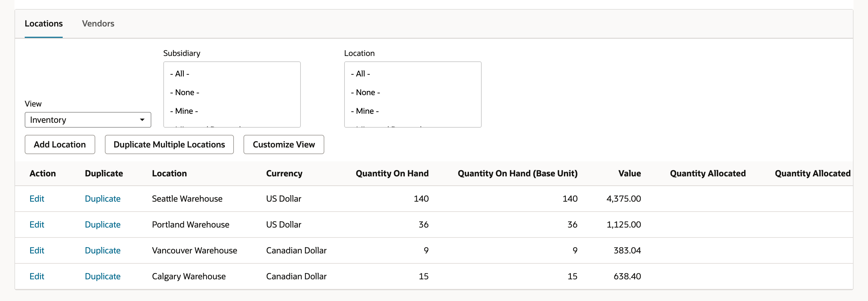Duplicate the Seattle Warehouse location

(x=103, y=199)
